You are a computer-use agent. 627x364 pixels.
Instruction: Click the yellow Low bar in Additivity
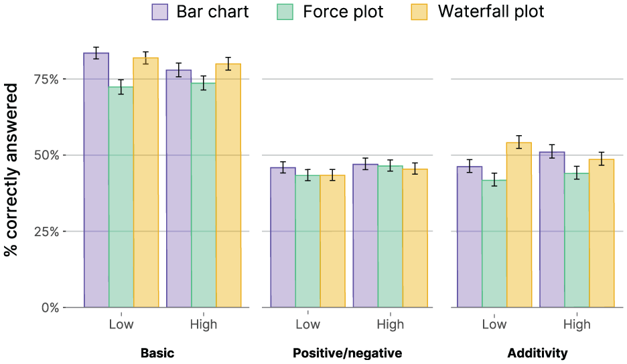point(519,225)
